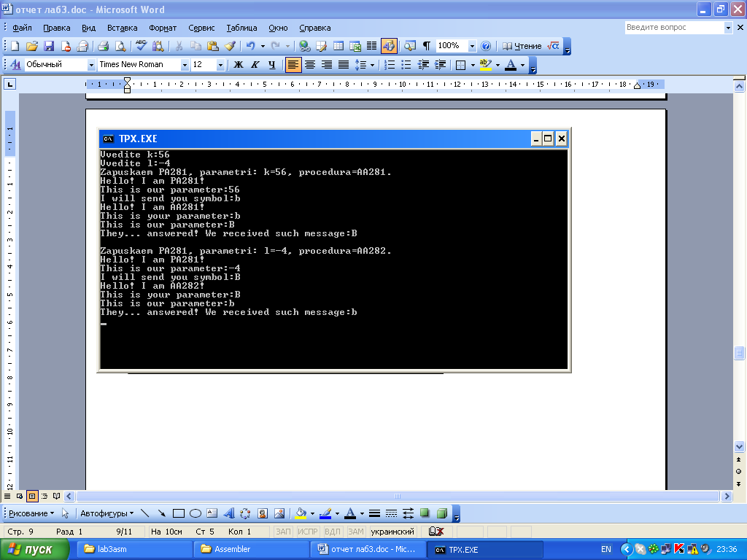Viewport: 747px width, 560px height.
Task: Click the пуск Start button
Action: click(35, 549)
